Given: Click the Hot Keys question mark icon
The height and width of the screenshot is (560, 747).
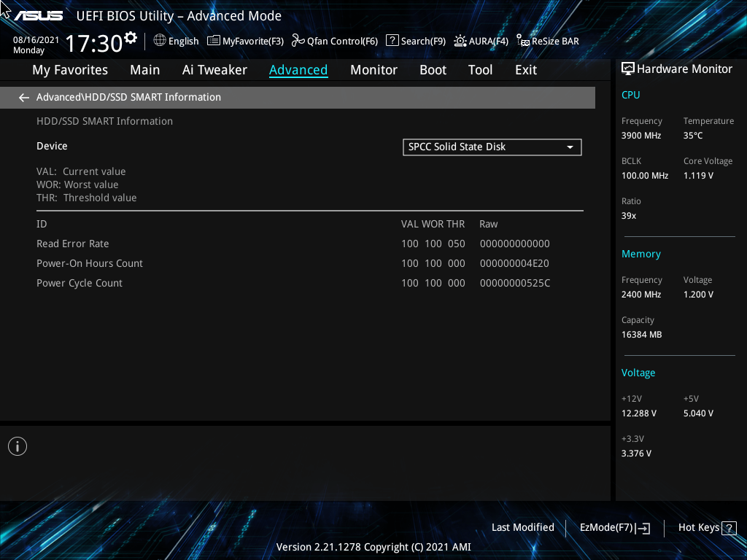Looking at the screenshot, I should click(x=729, y=528).
